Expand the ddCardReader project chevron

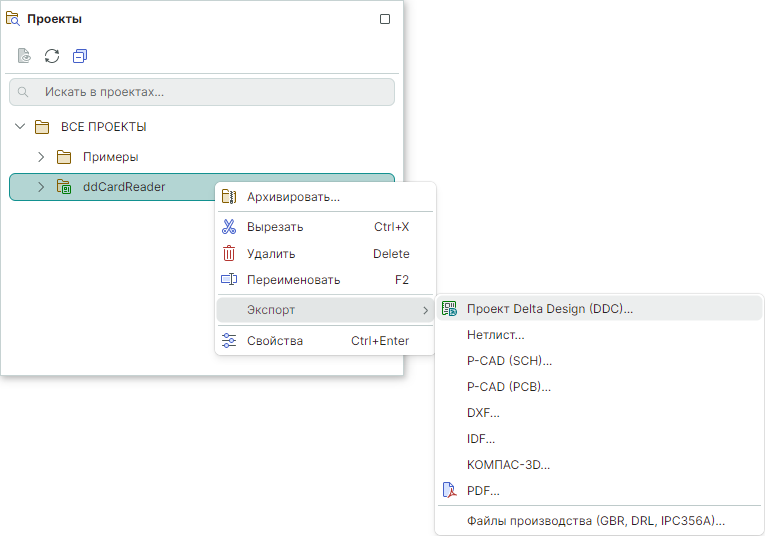pos(41,187)
